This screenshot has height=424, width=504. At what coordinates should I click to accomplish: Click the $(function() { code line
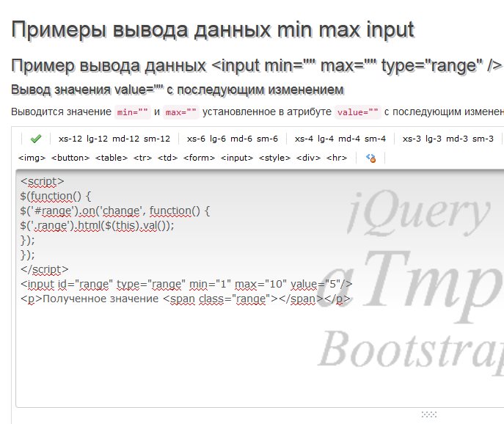coord(56,196)
